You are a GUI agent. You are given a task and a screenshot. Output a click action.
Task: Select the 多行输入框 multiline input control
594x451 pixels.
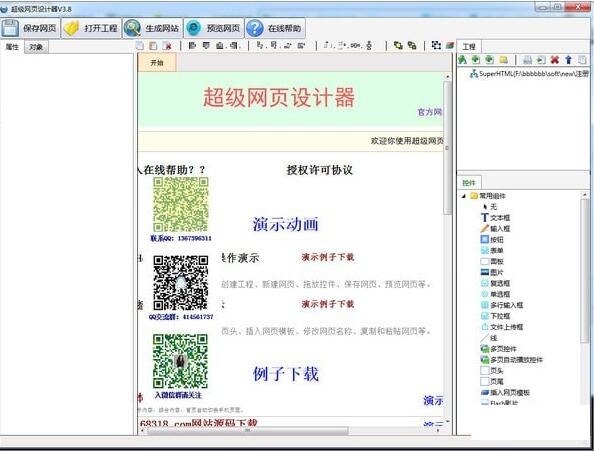[502, 305]
